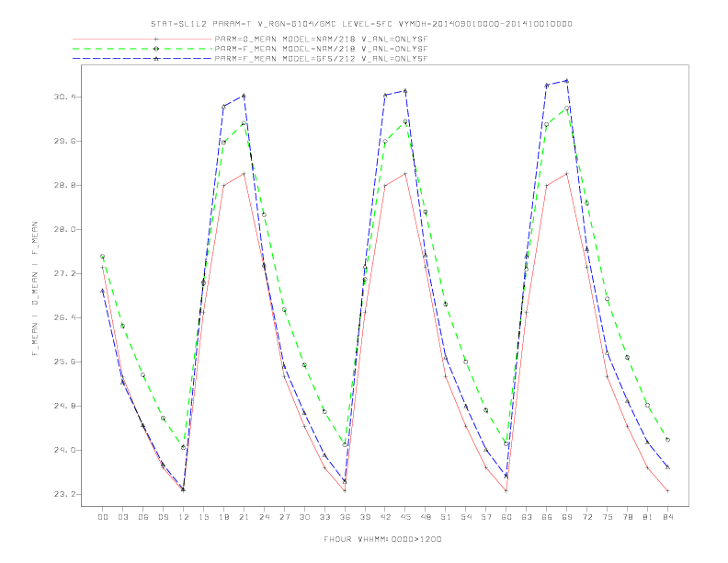The image size is (728, 563).
Task: Click the x-axis tick label 81
Action: tap(648, 517)
